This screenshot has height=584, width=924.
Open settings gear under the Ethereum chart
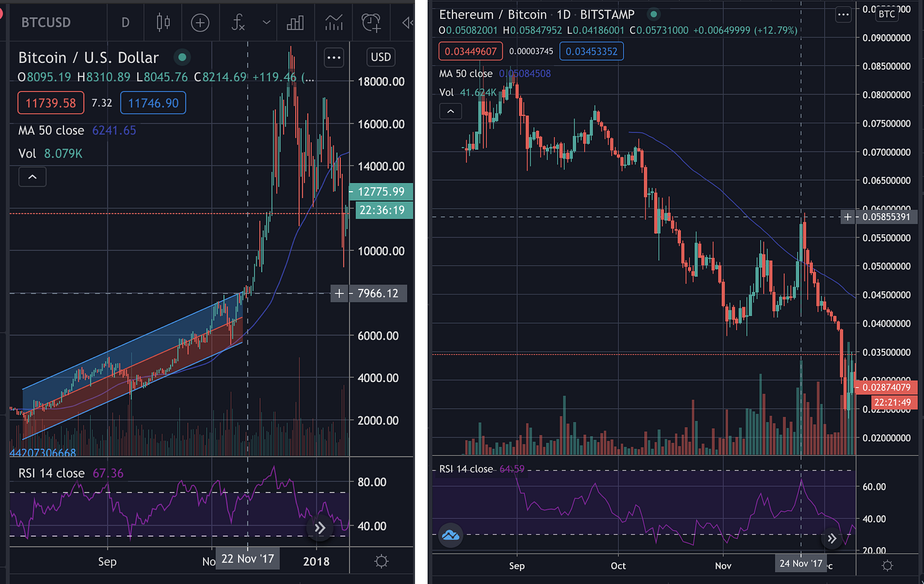click(x=888, y=565)
